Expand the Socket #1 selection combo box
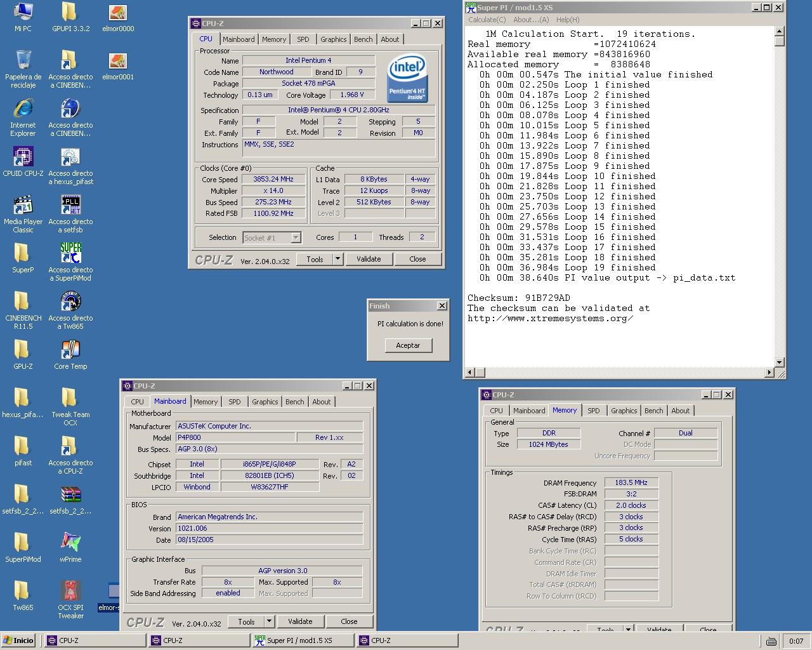Image resolution: width=812 pixels, height=650 pixels. tap(272, 237)
